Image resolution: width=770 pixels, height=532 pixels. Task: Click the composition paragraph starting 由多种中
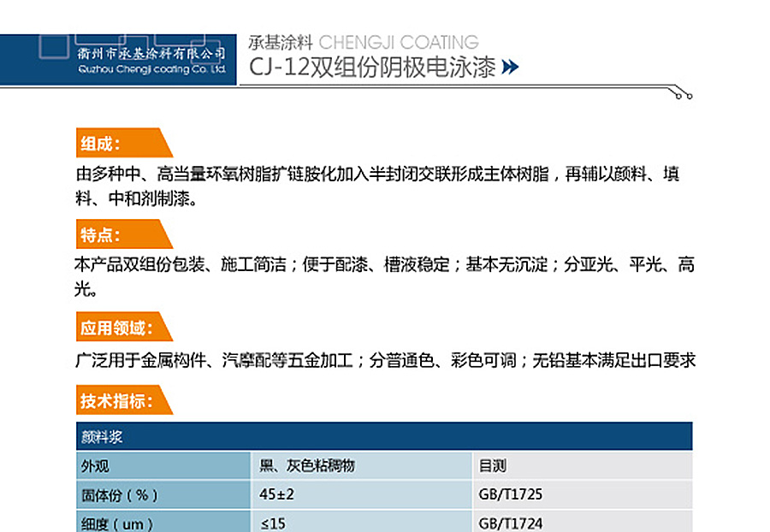click(378, 186)
